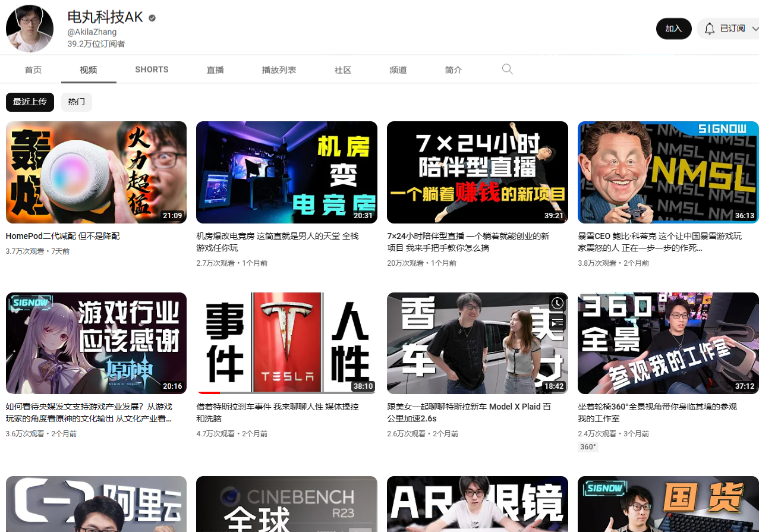Image resolution: width=759 pixels, height=532 pixels.
Task: Open the Tesla 事件人性 thumbnail
Action: click(286, 343)
